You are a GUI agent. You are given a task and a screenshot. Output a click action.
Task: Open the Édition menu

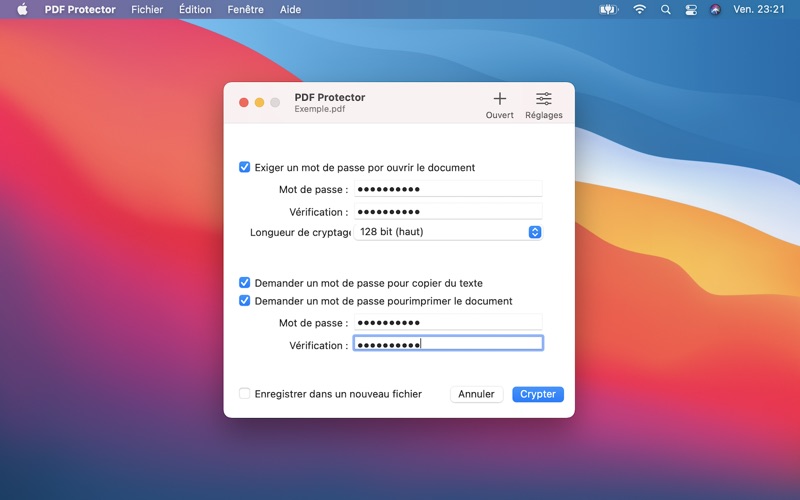pyautogui.click(x=195, y=9)
